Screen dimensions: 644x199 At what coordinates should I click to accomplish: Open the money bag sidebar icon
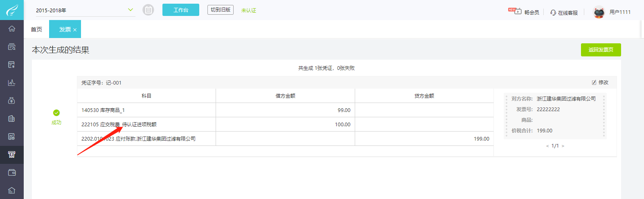(12, 101)
